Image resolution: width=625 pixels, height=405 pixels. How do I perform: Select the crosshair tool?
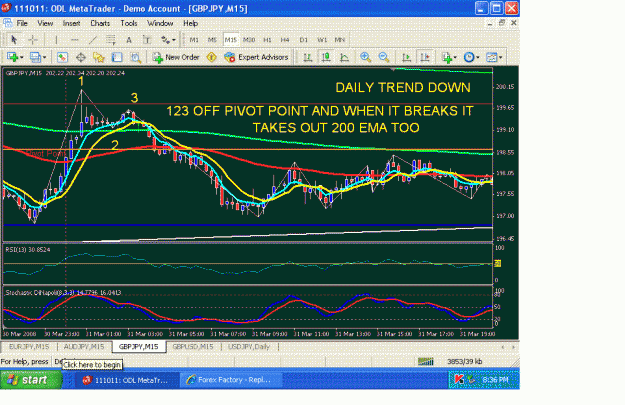coord(33,40)
